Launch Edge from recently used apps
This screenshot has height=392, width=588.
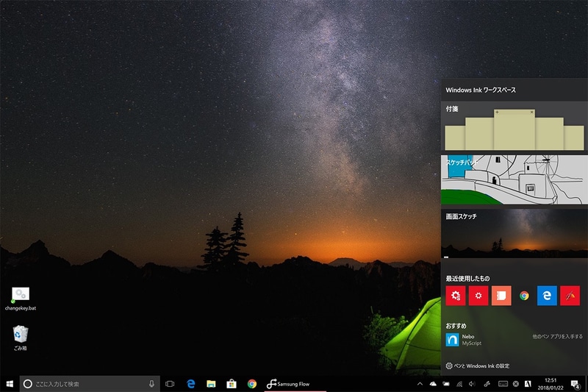(x=547, y=296)
